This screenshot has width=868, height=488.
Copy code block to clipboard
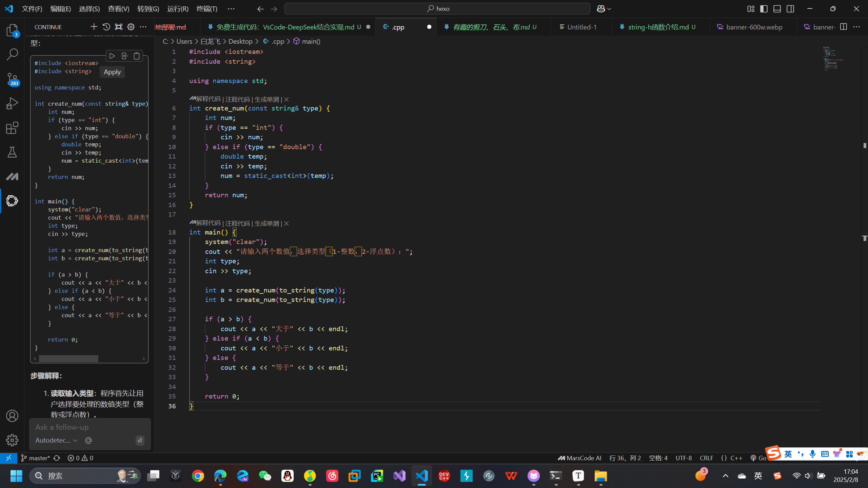pyautogui.click(x=137, y=56)
